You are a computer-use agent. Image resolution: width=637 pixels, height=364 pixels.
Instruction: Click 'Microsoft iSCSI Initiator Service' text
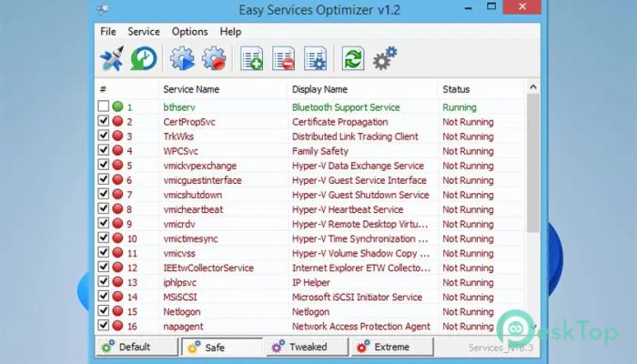click(x=357, y=298)
